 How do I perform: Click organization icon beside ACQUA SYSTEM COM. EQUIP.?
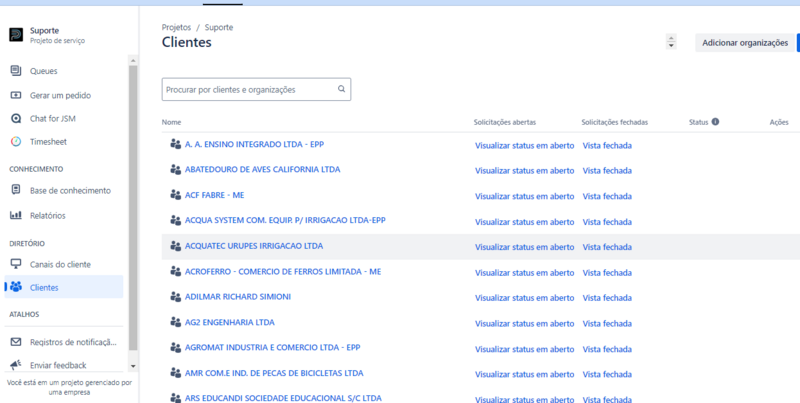click(176, 220)
